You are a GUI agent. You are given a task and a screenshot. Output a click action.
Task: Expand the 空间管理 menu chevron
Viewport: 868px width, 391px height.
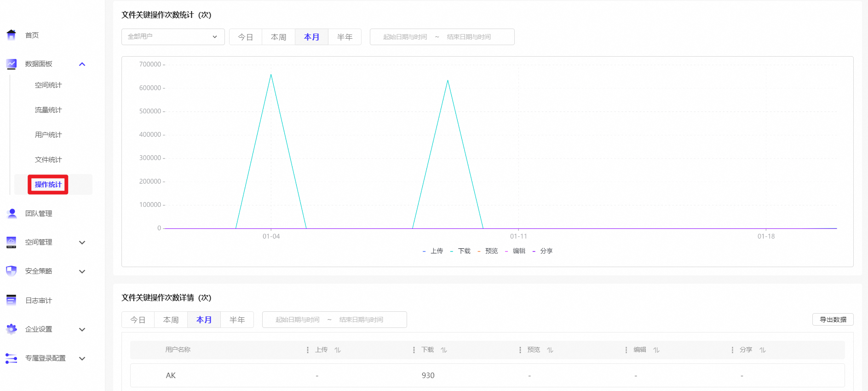(82, 243)
